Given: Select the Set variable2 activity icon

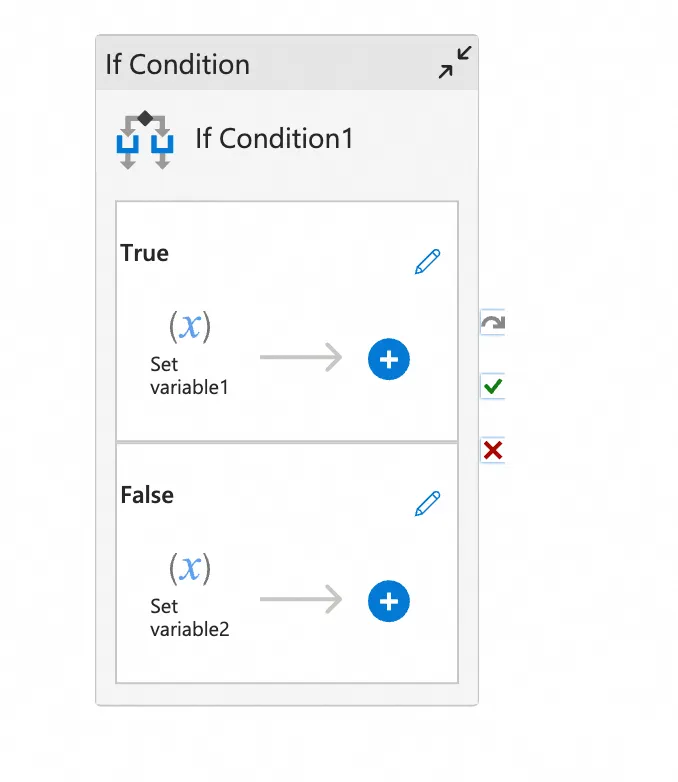Looking at the screenshot, I should tap(190, 568).
